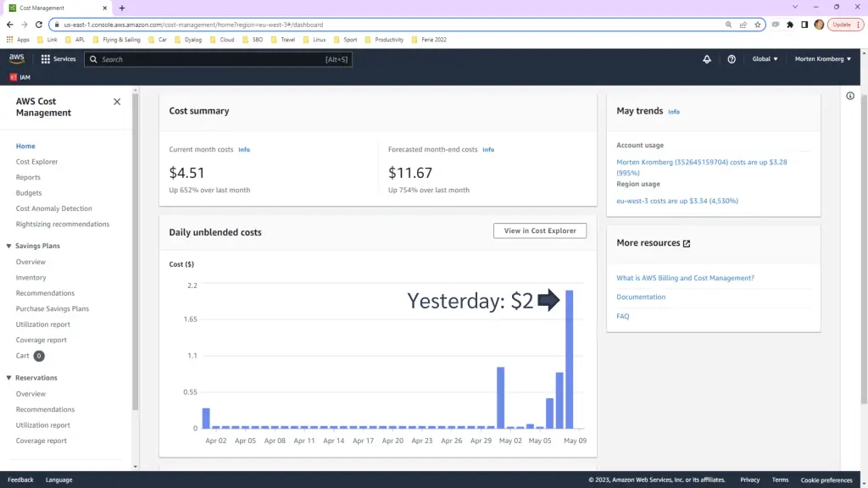Select Home in the sidebar
The image size is (868, 488).
point(25,146)
